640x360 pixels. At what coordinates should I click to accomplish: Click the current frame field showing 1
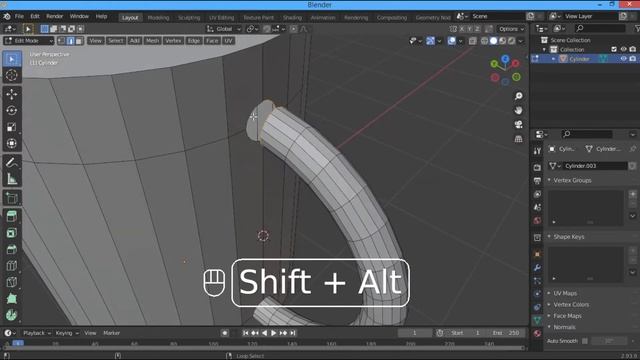[x=415, y=333]
